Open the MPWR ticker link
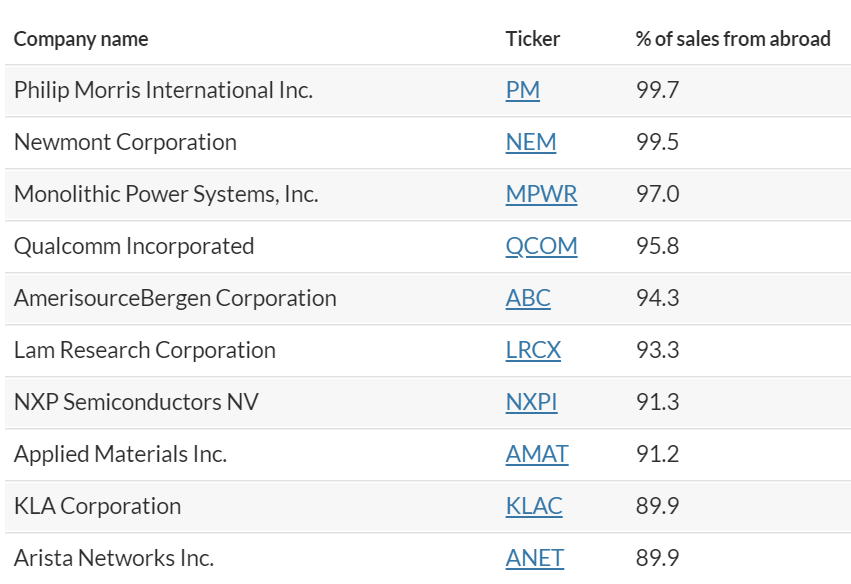 [x=541, y=194]
